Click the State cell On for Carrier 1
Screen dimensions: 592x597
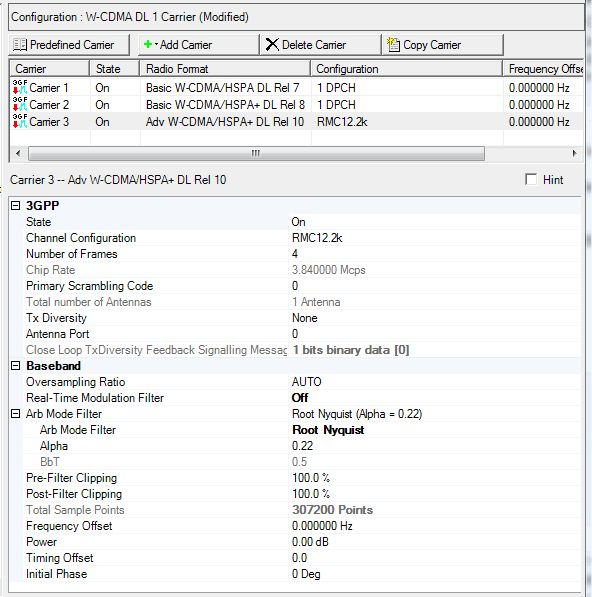[x=102, y=88]
